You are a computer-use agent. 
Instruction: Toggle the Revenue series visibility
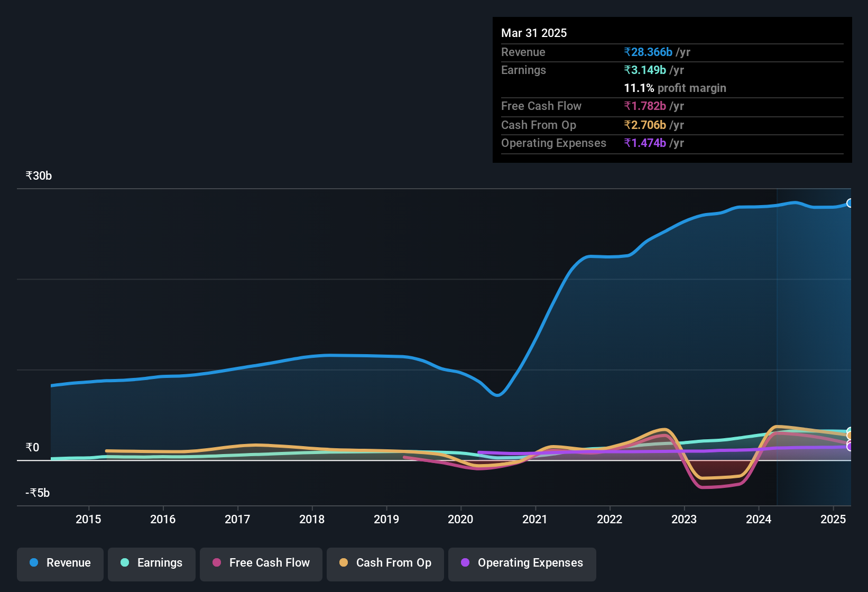(60, 564)
